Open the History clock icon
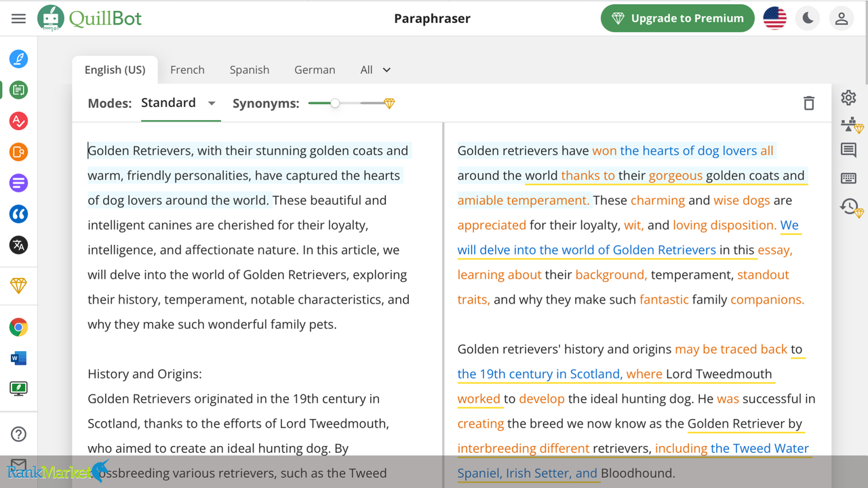The width and height of the screenshot is (868, 488). [851, 207]
